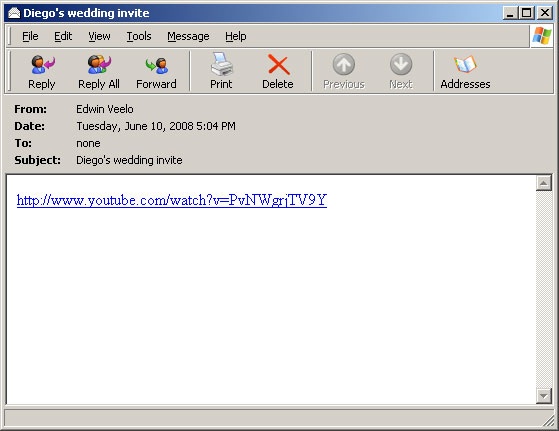Click the To field value none
559x431 pixels.
88,143
